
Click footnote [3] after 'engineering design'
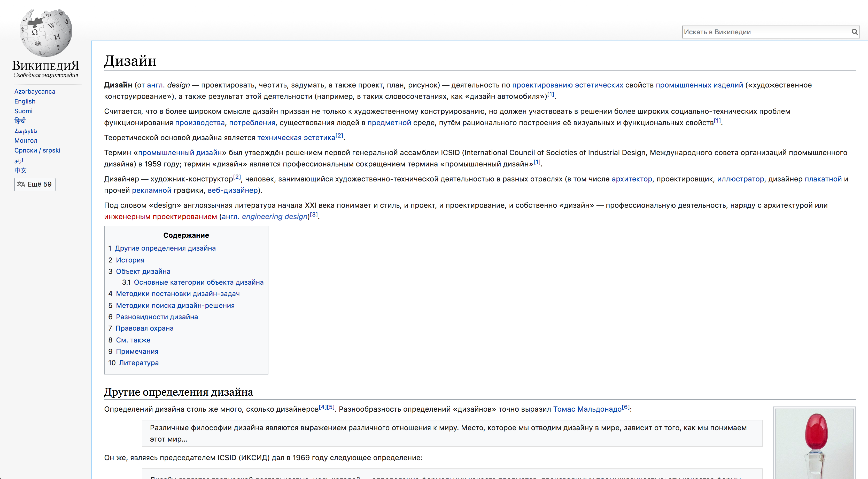314,214
